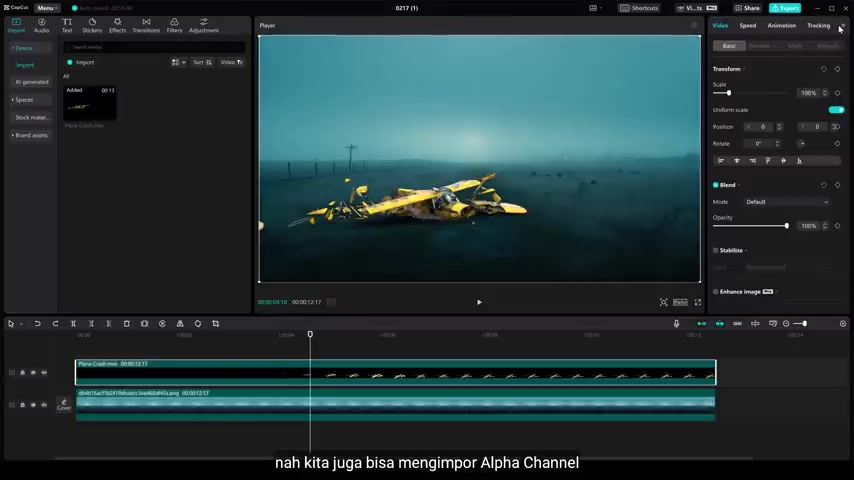Screen dimensions: 854x480
Task: Hide the png image track with eye icon
Action: click(33, 405)
